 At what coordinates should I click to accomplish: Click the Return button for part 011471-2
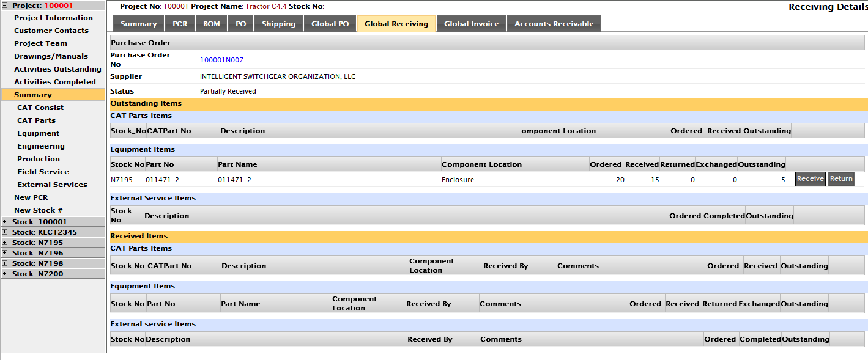click(841, 179)
